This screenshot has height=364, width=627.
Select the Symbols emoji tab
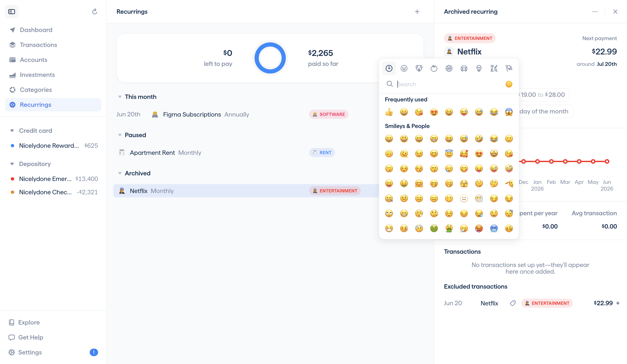[x=494, y=68]
